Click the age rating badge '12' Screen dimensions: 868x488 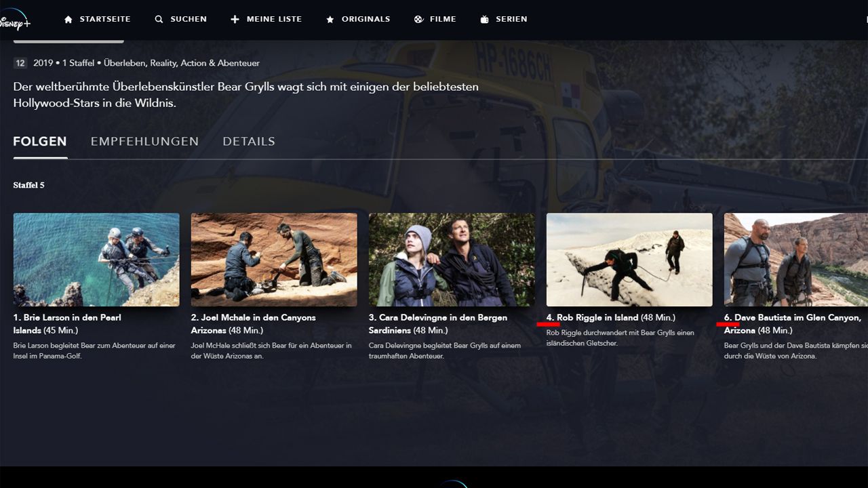click(20, 63)
